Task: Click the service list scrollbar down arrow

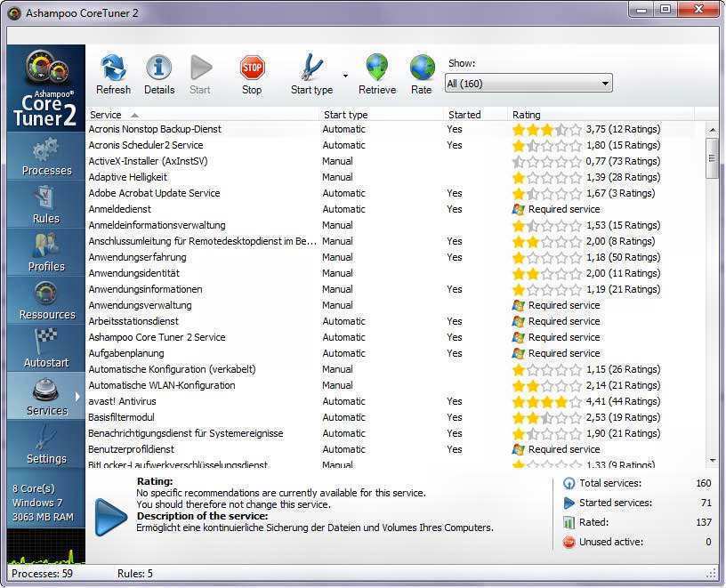Action: pyautogui.click(x=713, y=460)
